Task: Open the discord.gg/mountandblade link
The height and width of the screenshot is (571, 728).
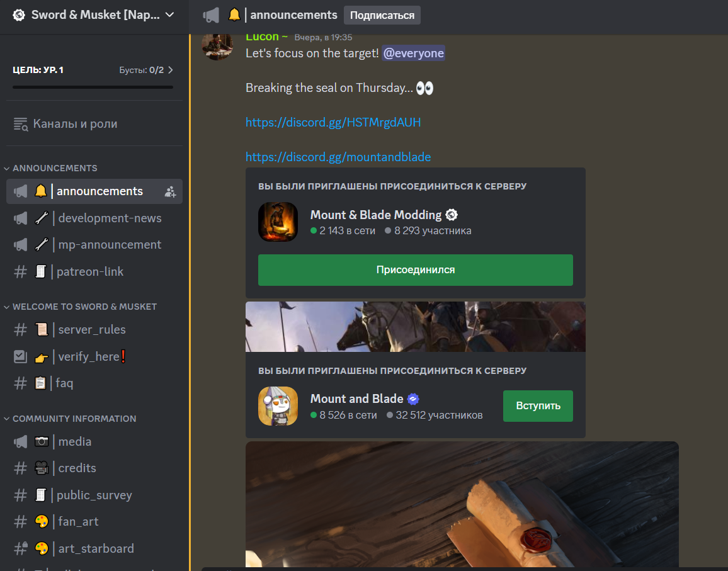Action: coord(338,157)
